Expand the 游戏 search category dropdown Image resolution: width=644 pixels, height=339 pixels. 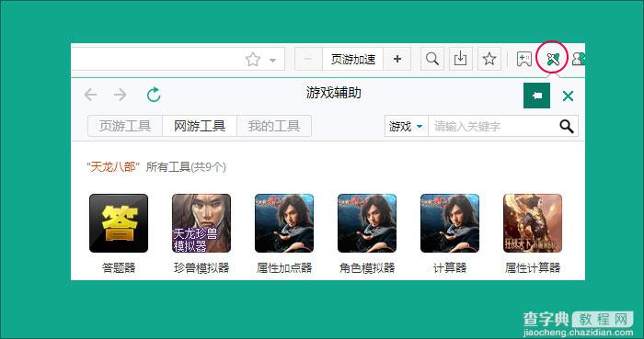coord(407,126)
